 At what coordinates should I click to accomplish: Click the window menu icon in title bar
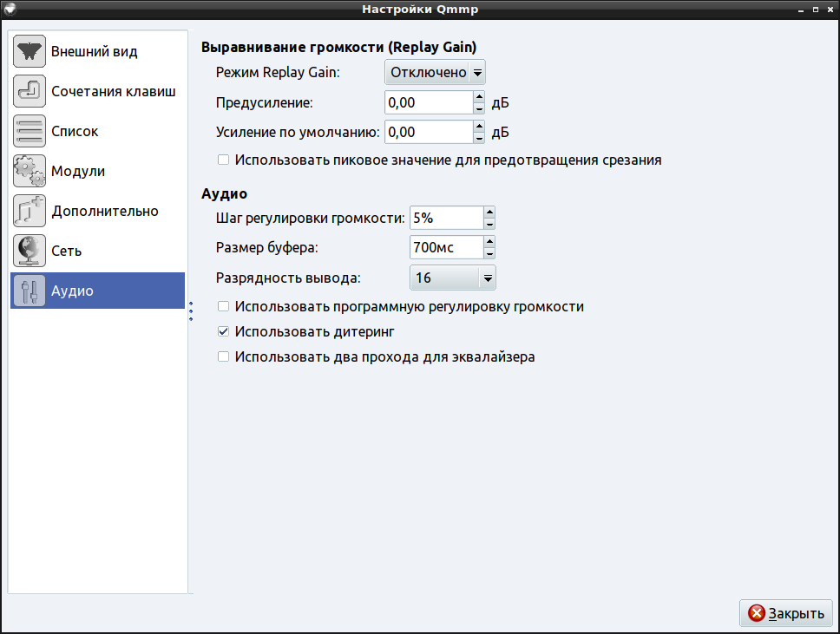(10, 10)
